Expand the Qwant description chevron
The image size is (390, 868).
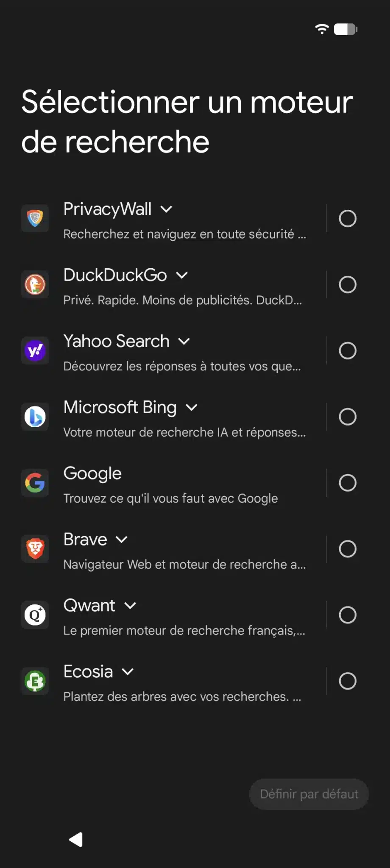click(x=131, y=606)
